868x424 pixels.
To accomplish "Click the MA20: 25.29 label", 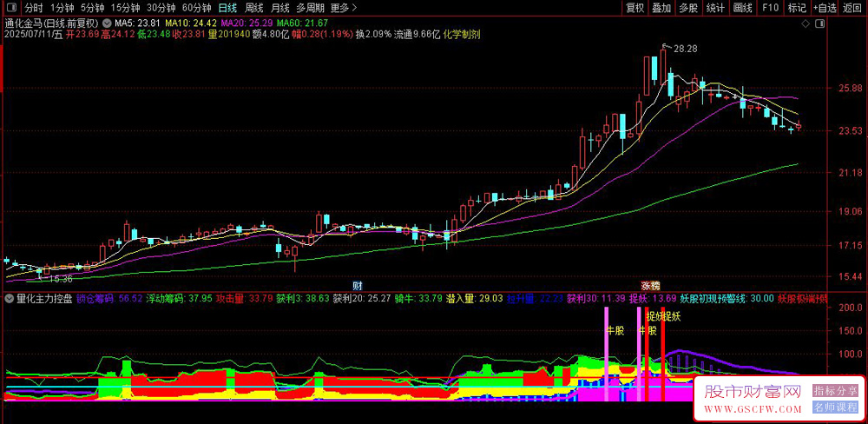I will (x=247, y=23).
